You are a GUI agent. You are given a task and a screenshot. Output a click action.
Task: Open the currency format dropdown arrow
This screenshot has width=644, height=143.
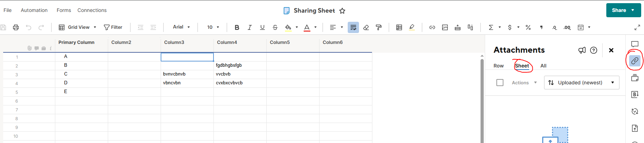pos(518,27)
